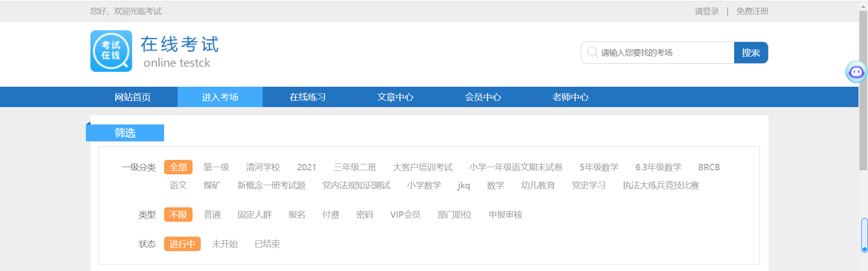Viewport: 868px width, 271px height.
Task: Open the chatbot assistant floating icon
Action: click(x=856, y=72)
